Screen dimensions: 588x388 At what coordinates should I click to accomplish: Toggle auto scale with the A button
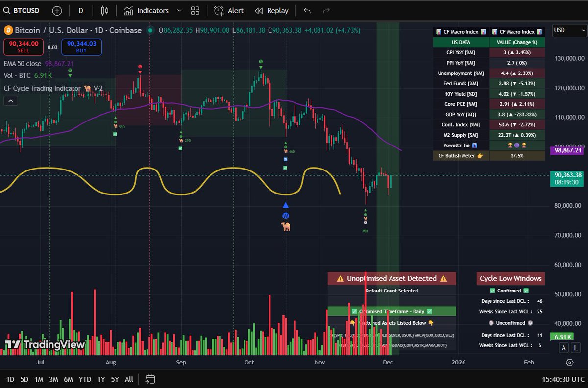click(x=564, y=348)
